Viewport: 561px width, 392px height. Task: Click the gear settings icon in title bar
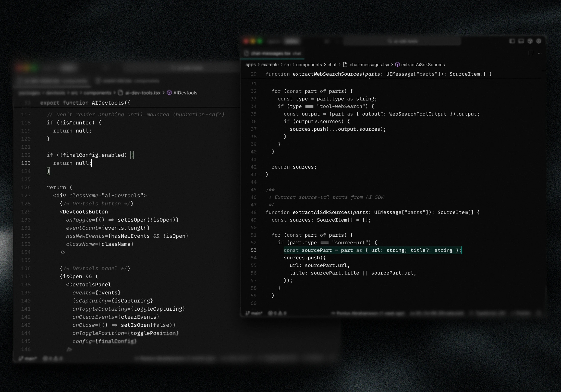coord(539,41)
